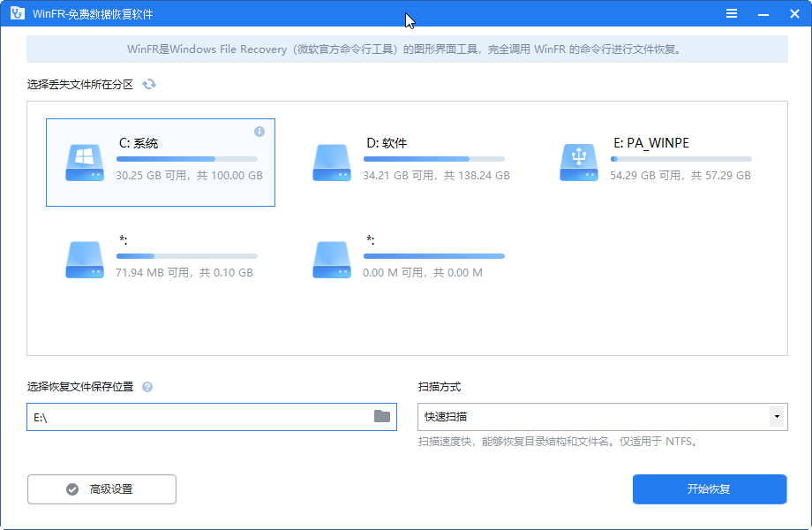Show info for the C: 系统 partition
The image size is (812, 530).
tap(259, 132)
